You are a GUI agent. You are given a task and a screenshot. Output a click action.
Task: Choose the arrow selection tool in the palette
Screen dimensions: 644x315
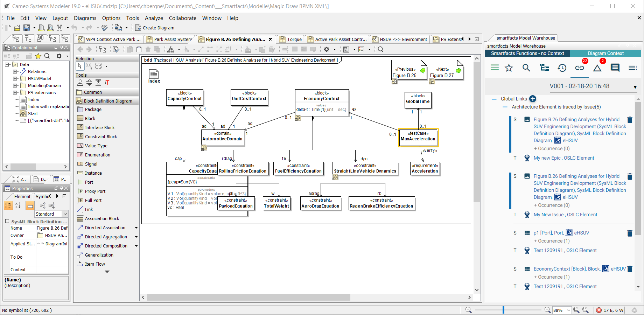click(80, 66)
